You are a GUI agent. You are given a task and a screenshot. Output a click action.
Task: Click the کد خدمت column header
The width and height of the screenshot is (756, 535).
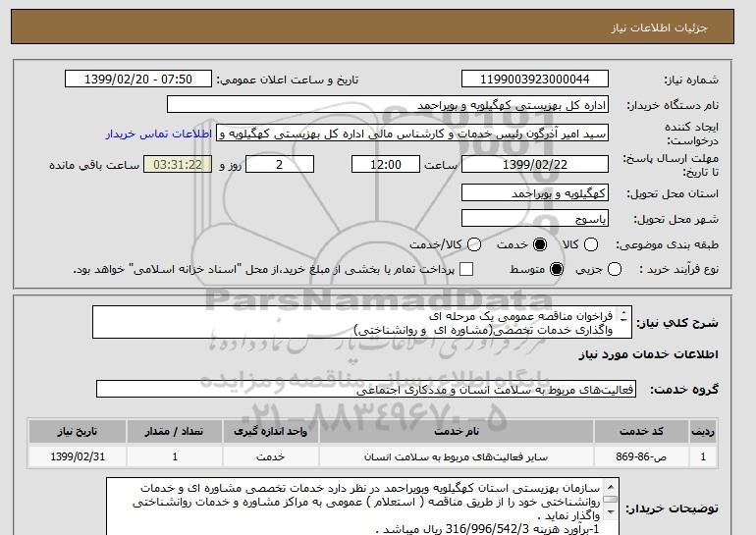[641, 431]
